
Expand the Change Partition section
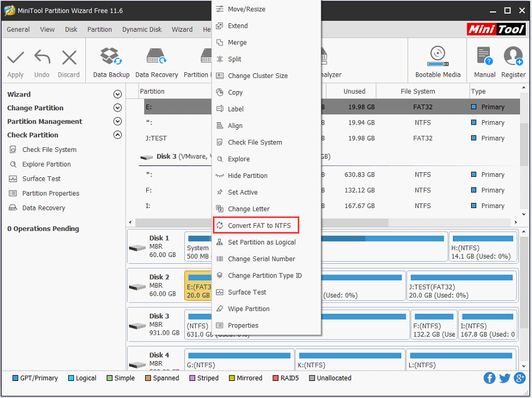(x=117, y=108)
